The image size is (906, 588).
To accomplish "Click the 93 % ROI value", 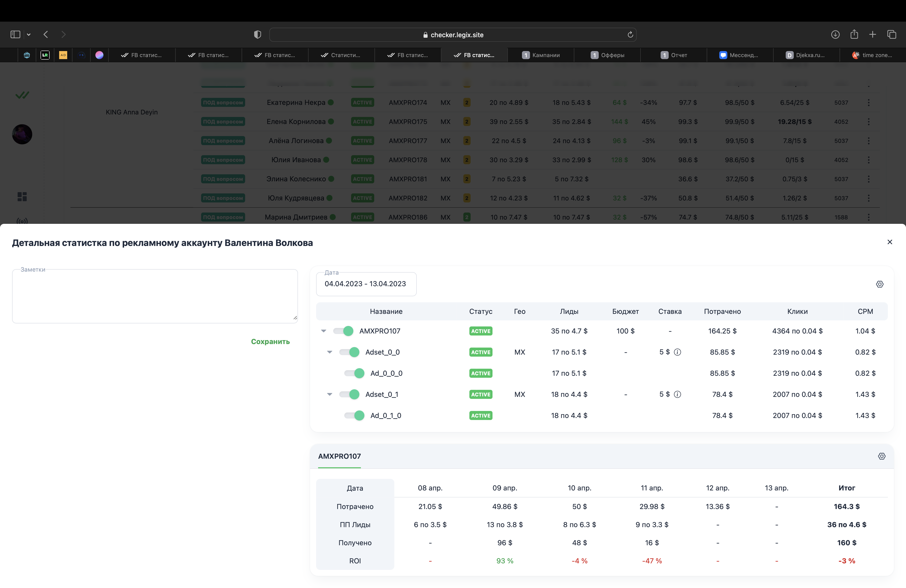I will pyautogui.click(x=505, y=561).
